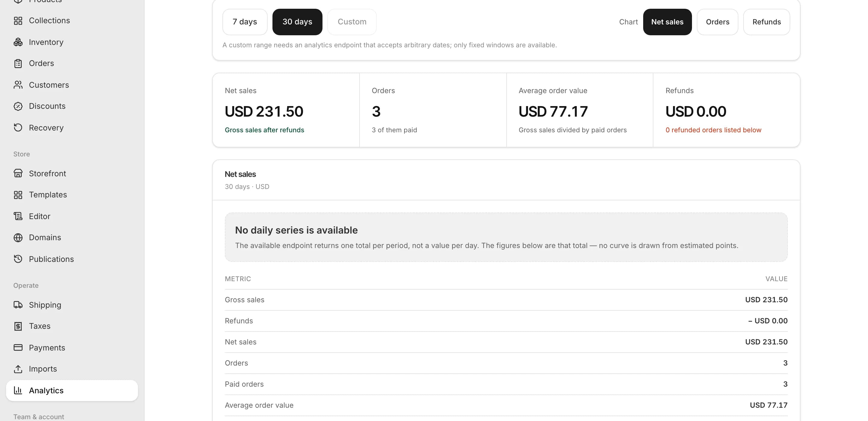Viewport: 868px width, 421px height.
Task: Click the Domains globe icon
Action: tap(18, 237)
